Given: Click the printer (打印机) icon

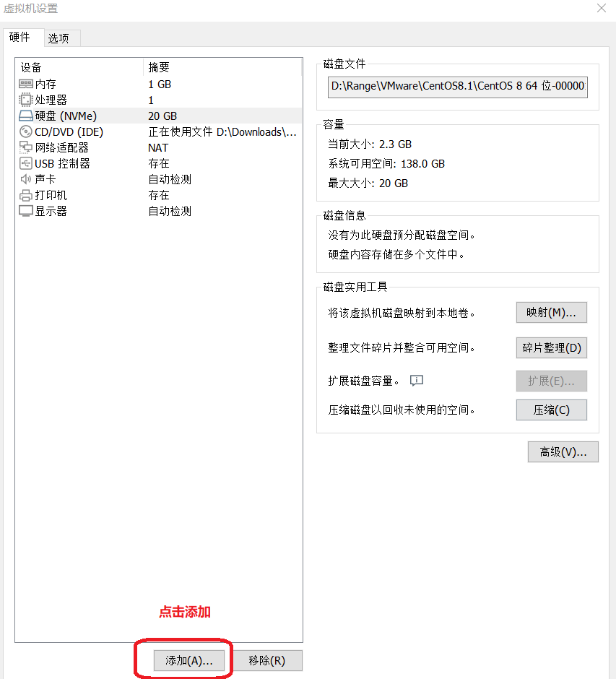Looking at the screenshot, I should 25,195.
